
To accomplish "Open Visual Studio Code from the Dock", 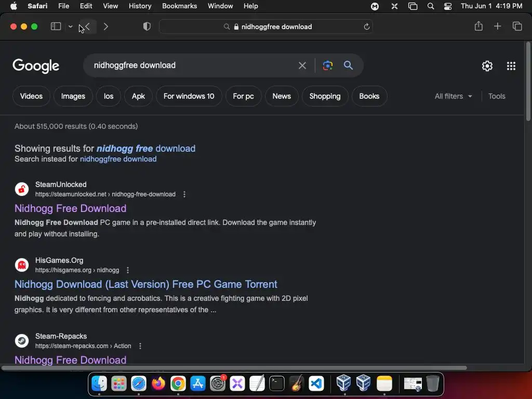I will click(x=316, y=384).
